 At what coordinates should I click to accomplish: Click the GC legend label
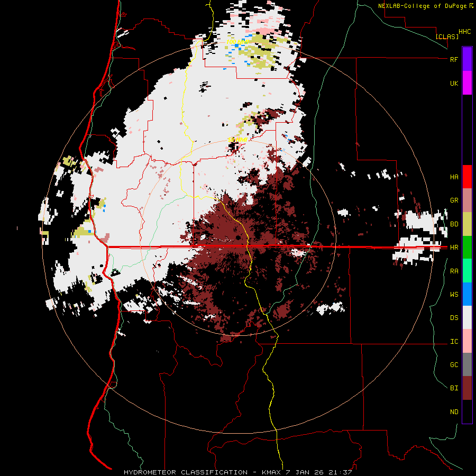[454, 365]
